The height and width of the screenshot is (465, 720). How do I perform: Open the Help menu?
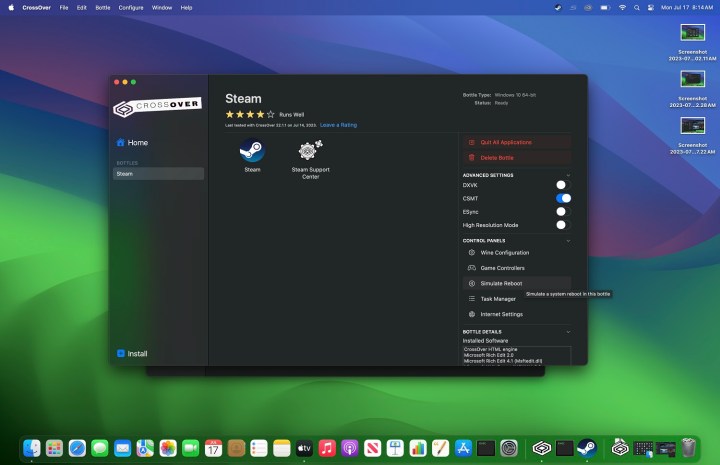coord(186,8)
